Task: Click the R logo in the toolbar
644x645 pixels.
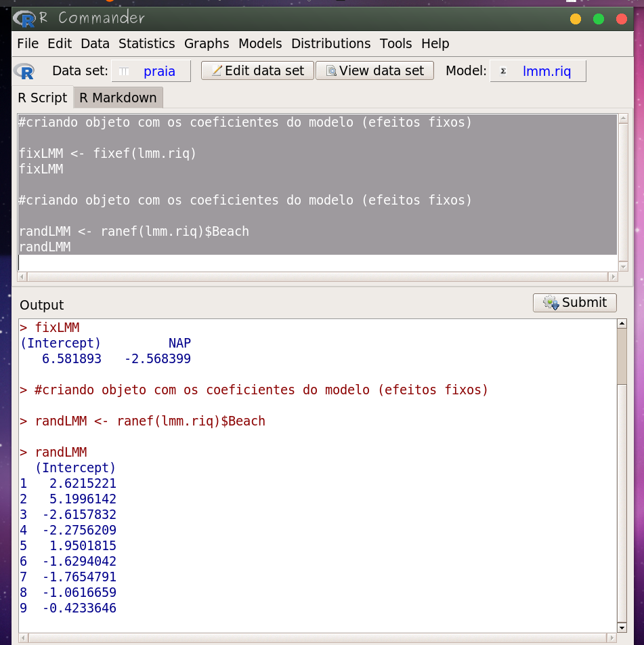Action: pos(24,71)
